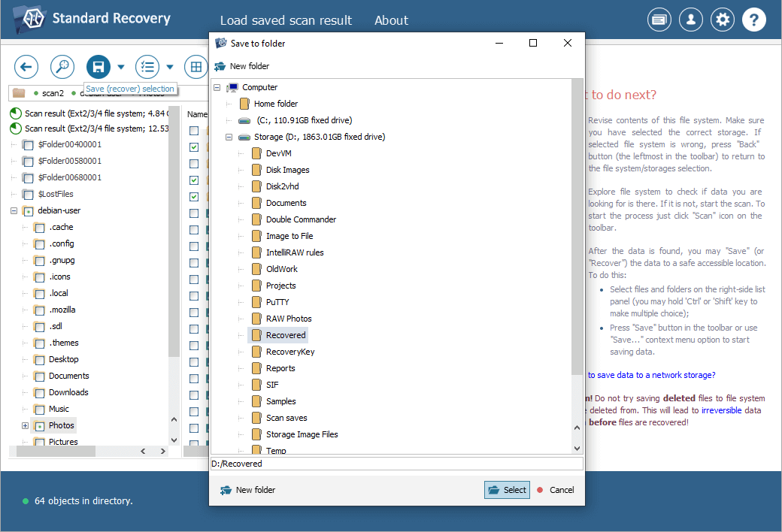Toggle the checkbox next to $Folder00400001
Screen dimensions: 782x532
point(28,145)
